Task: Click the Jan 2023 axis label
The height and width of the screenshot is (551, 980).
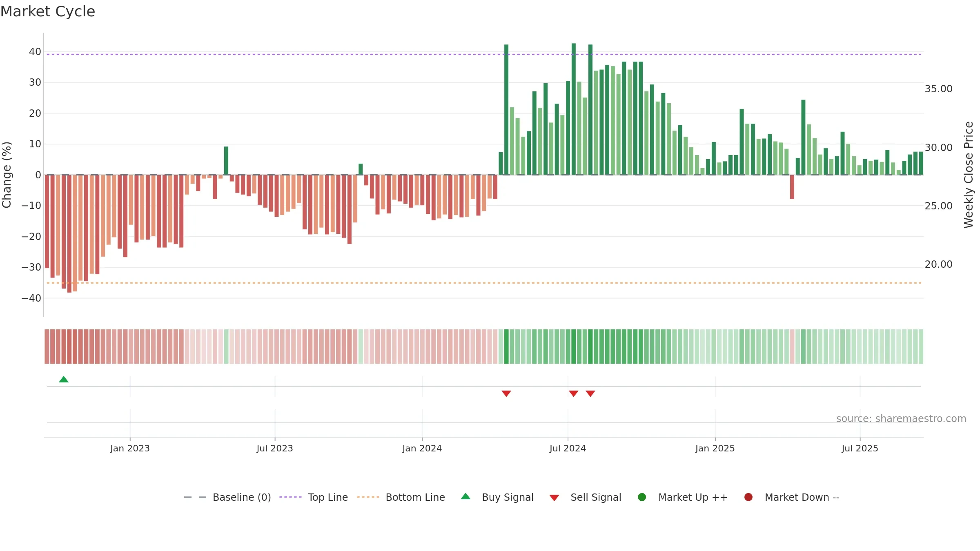Action: tap(130, 448)
